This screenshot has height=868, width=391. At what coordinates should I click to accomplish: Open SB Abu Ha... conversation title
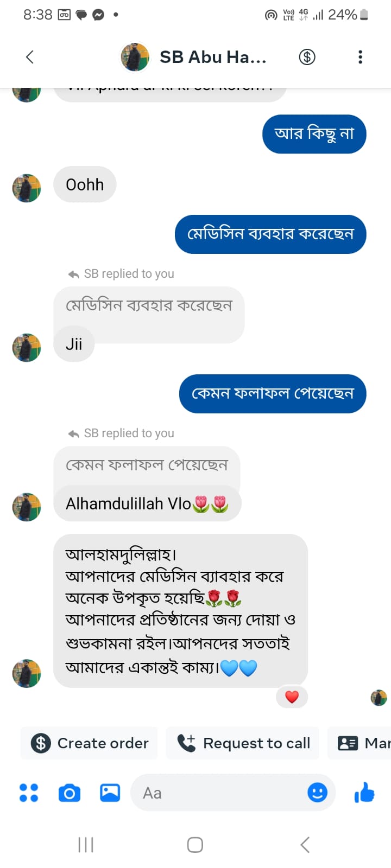(x=213, y=57)
